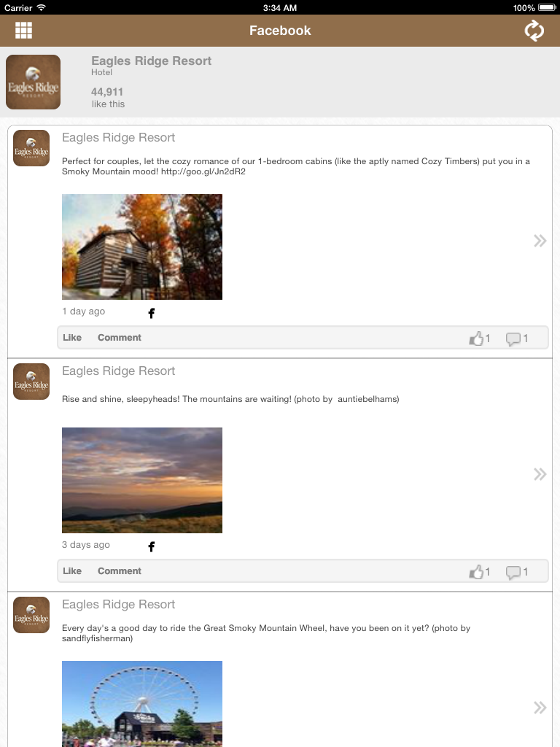Image resolution: width=560 pixels, height=747 pixels.
Task: Open the grid menu icon
Action: click(x=23, y=30)
